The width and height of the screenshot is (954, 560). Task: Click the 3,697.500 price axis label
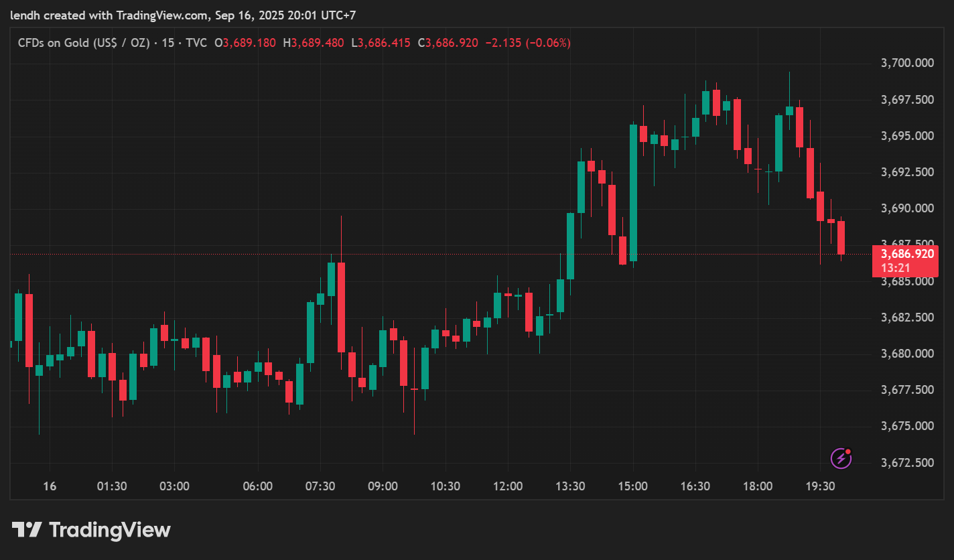coord(907,100)
